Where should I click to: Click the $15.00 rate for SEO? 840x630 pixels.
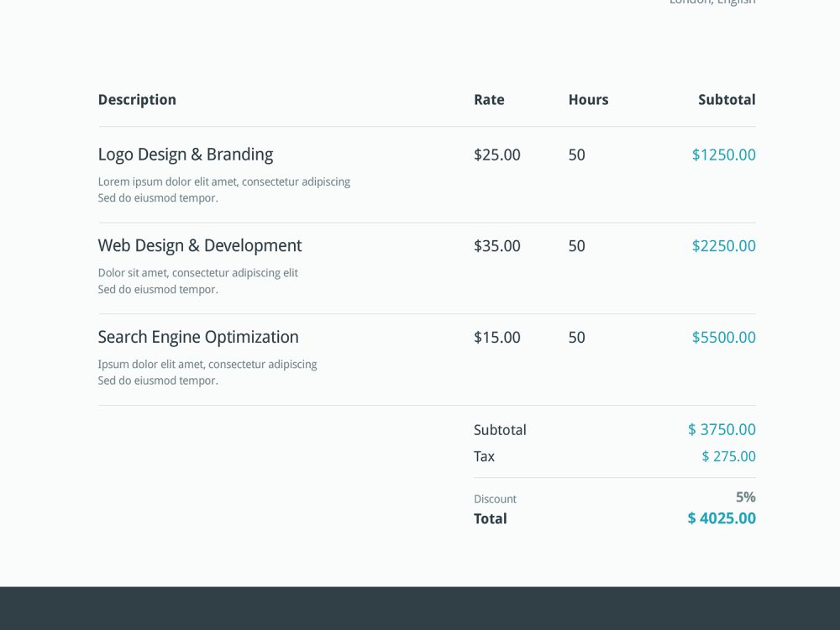(497, 337)
